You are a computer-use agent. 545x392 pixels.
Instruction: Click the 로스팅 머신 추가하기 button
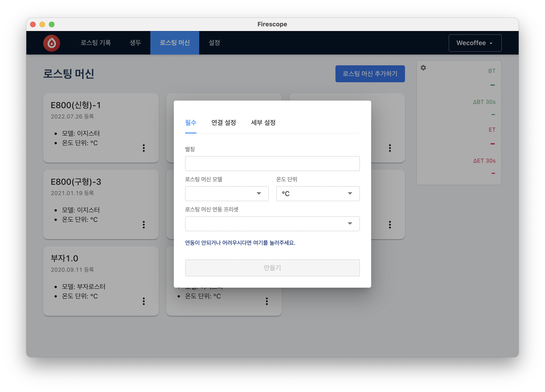point(370,74)
